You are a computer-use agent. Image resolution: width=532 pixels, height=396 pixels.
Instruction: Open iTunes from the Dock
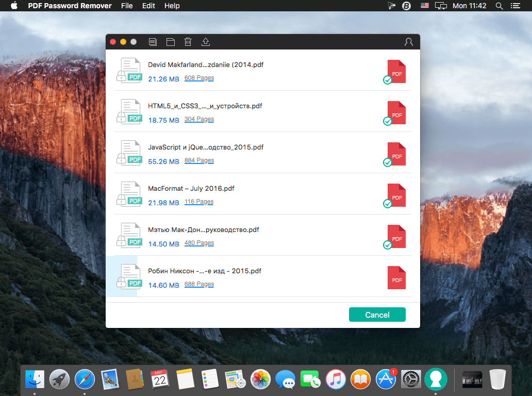[336, 379]
